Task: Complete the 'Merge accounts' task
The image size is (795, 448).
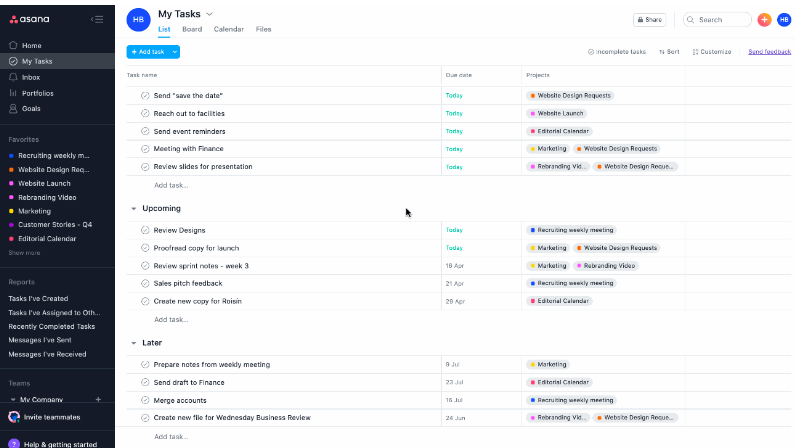Action: click(145, 400)
